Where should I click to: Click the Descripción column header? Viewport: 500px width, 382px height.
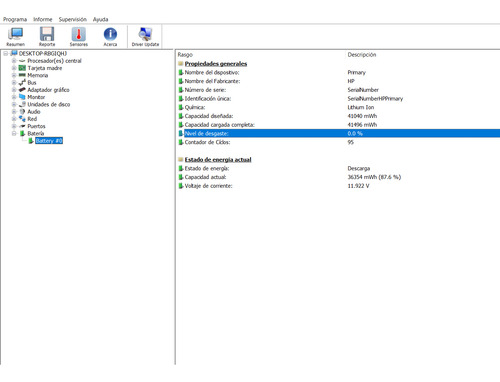[362, 55]
